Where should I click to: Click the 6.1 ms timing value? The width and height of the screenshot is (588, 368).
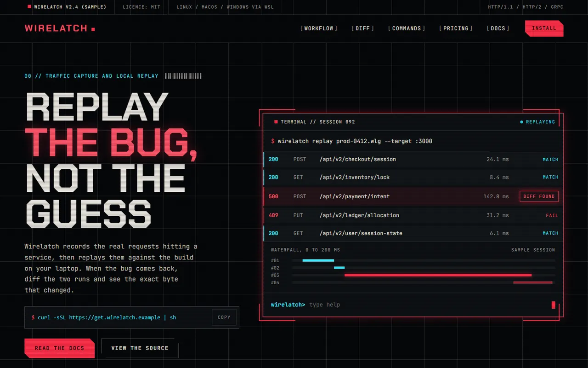(499, 233)
